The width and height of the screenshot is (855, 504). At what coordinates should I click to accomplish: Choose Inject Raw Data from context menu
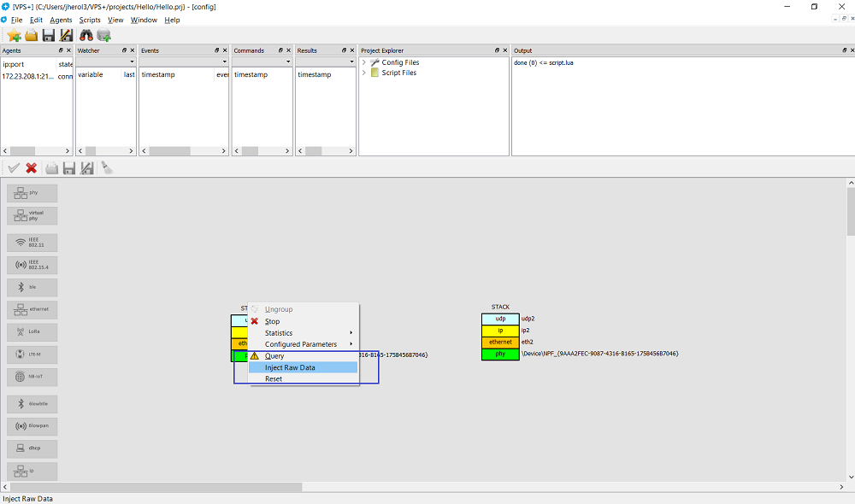pos(290,367)
